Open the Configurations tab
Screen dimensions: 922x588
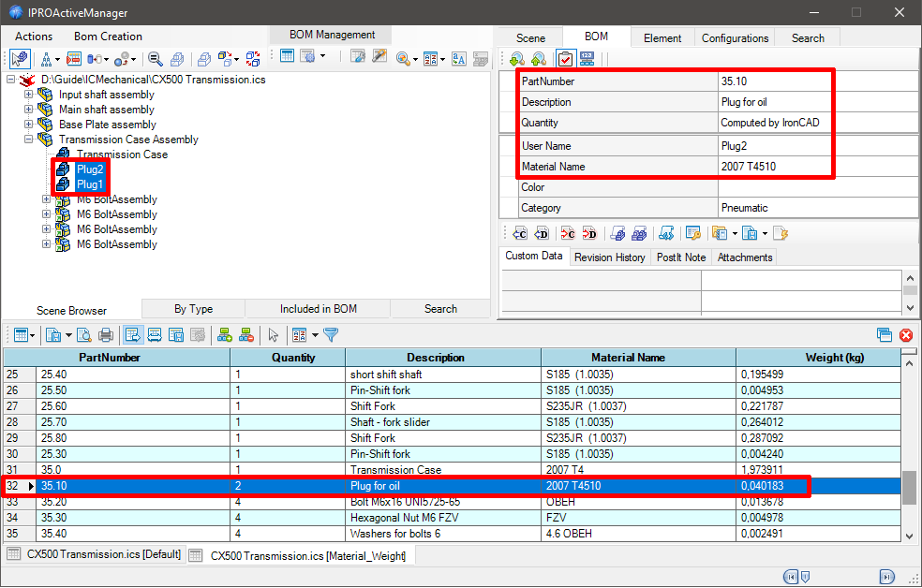735,37
